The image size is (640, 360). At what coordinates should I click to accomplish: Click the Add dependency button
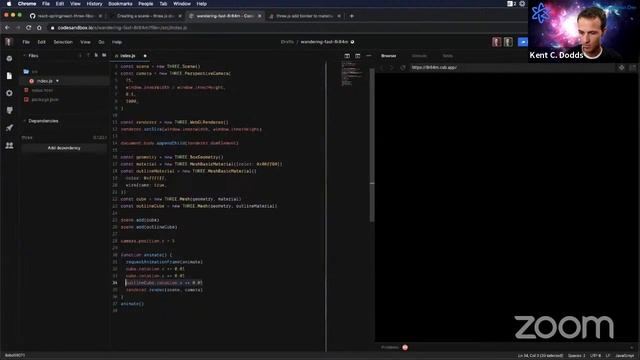(x=64, y=148)
